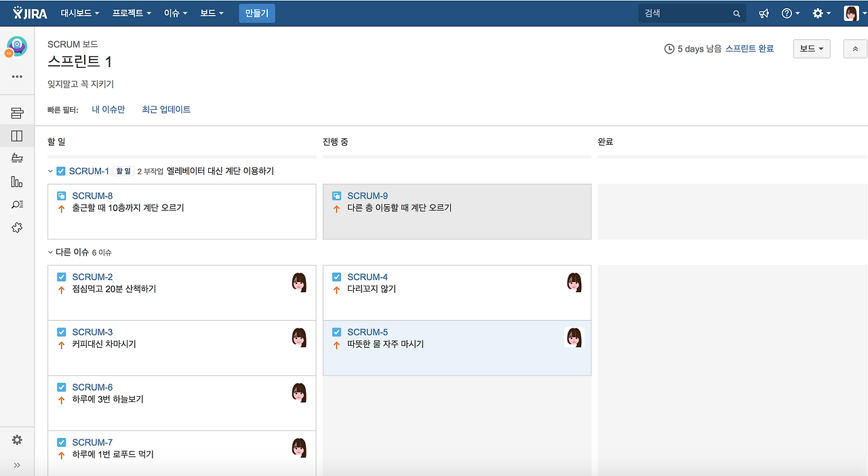
Task: Click the 검색 search input field
Action: coord(692,14)
